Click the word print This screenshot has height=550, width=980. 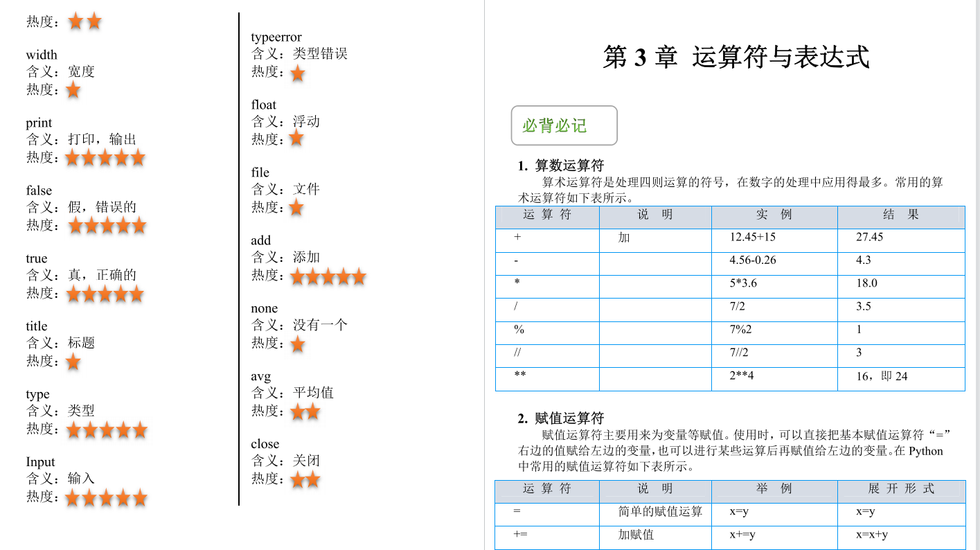click(x=39, y=123)
